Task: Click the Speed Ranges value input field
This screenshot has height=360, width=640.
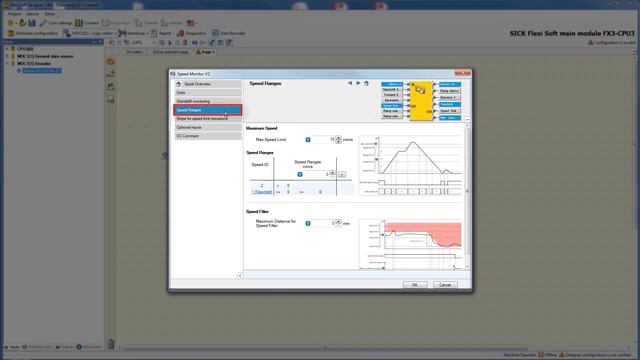Action: 316,174
